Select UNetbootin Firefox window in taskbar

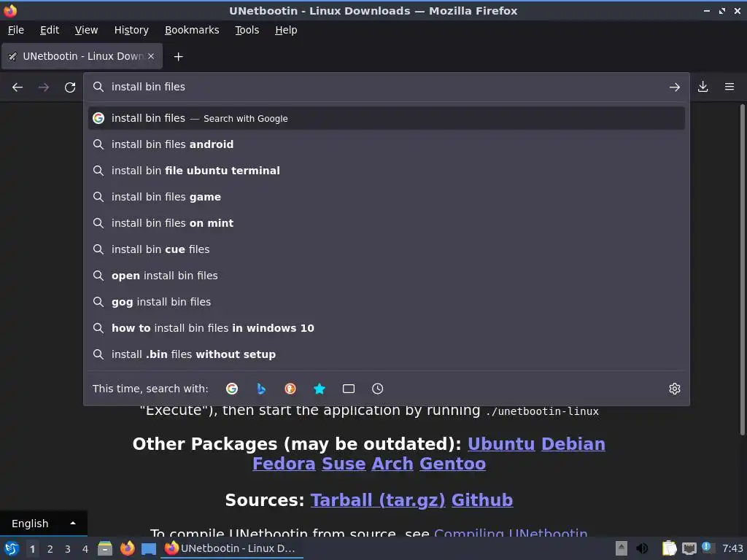click(x=233, y=548)
